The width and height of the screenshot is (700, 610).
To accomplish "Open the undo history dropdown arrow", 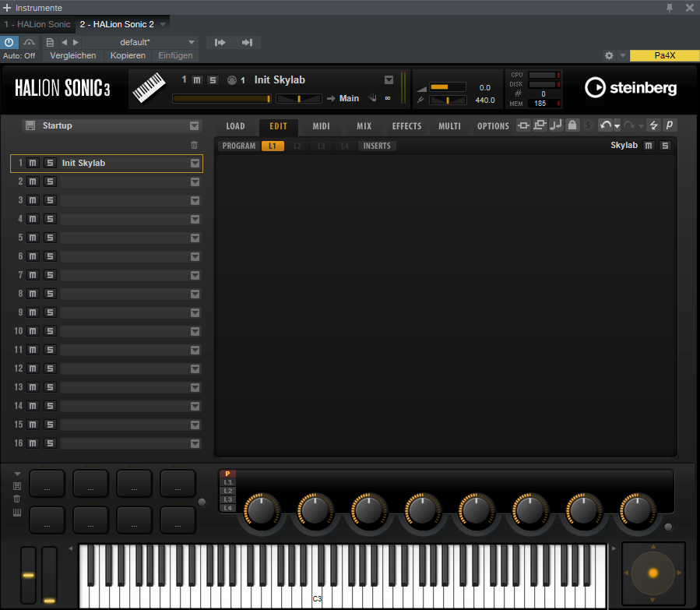I will (617, 126).
